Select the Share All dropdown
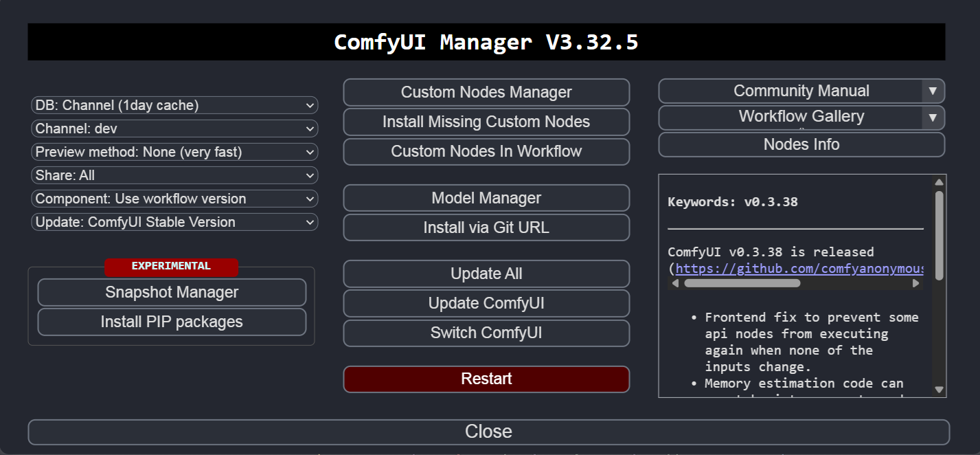 tap(174, 175)
